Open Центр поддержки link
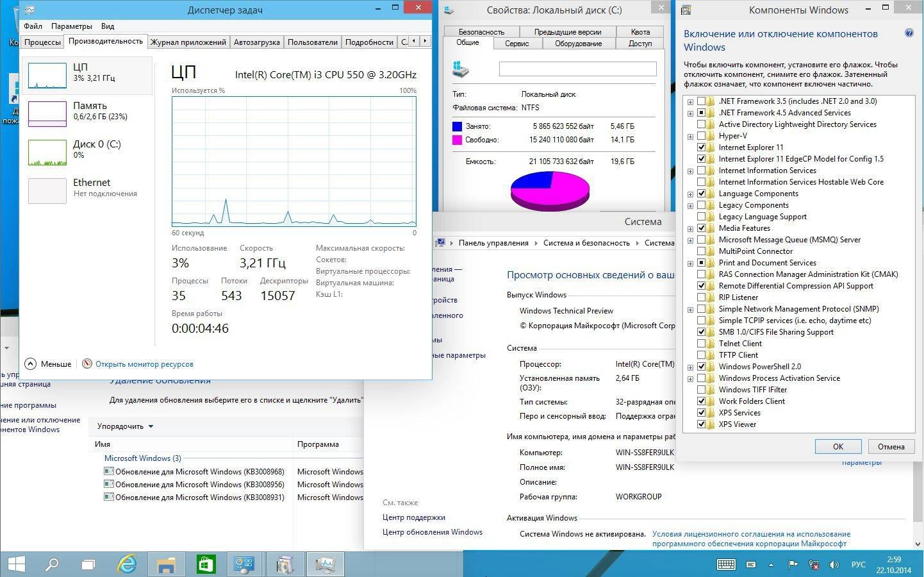The image size is (924, 577). 414,517
